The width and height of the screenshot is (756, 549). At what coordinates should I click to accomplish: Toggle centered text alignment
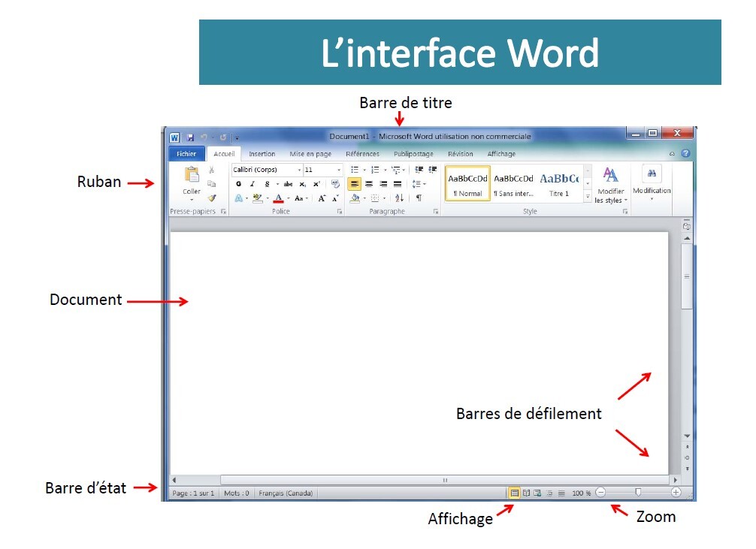click(x=369, y=184)
